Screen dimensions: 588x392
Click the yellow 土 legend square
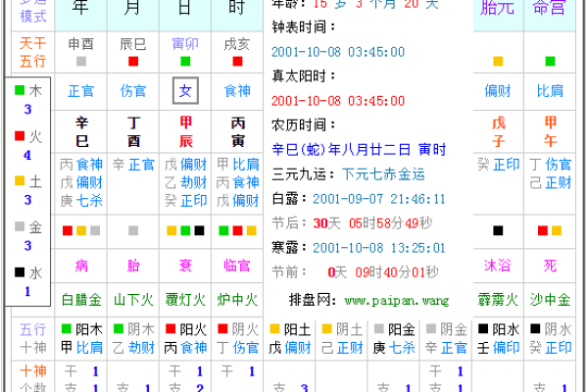(x=20, y=180)
